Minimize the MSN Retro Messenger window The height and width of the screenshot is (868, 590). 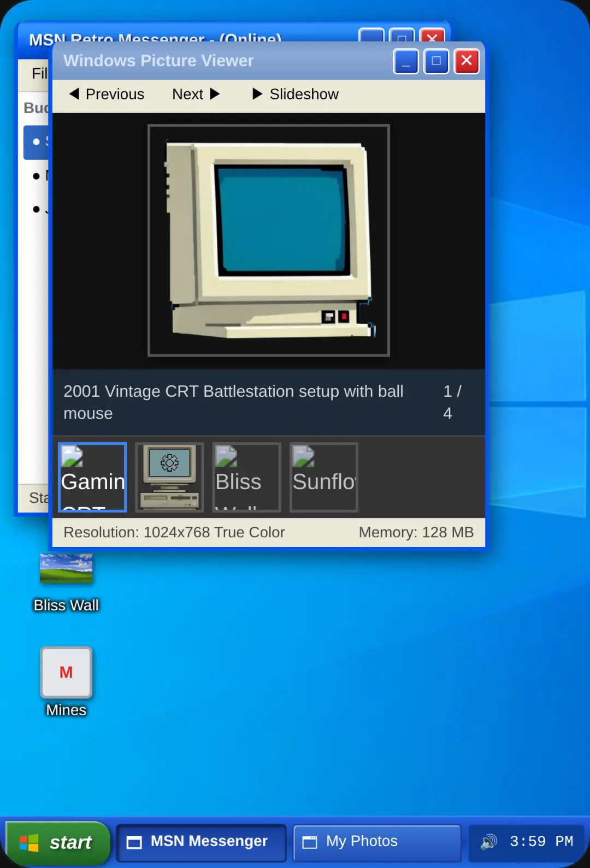371,35
